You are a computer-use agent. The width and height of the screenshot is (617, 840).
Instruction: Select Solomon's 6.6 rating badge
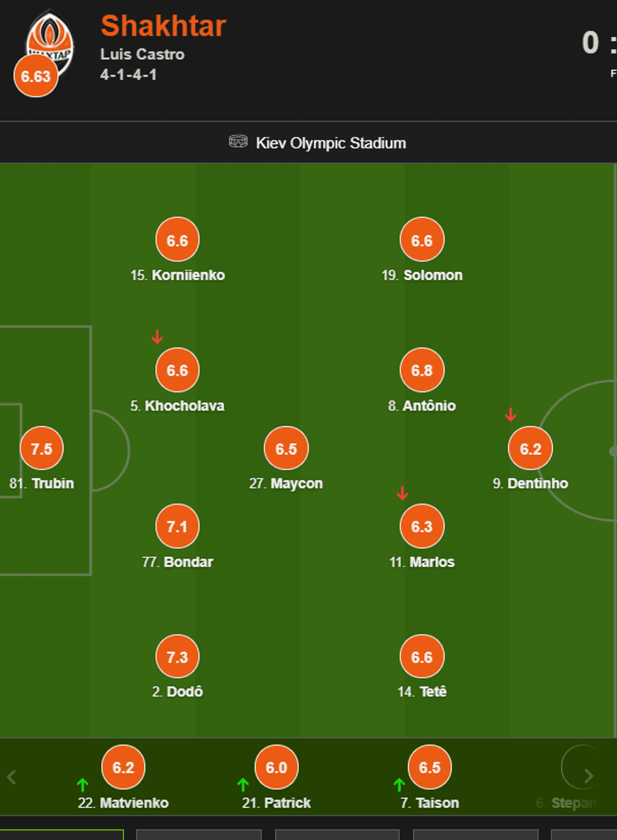[x=422, y=240]
